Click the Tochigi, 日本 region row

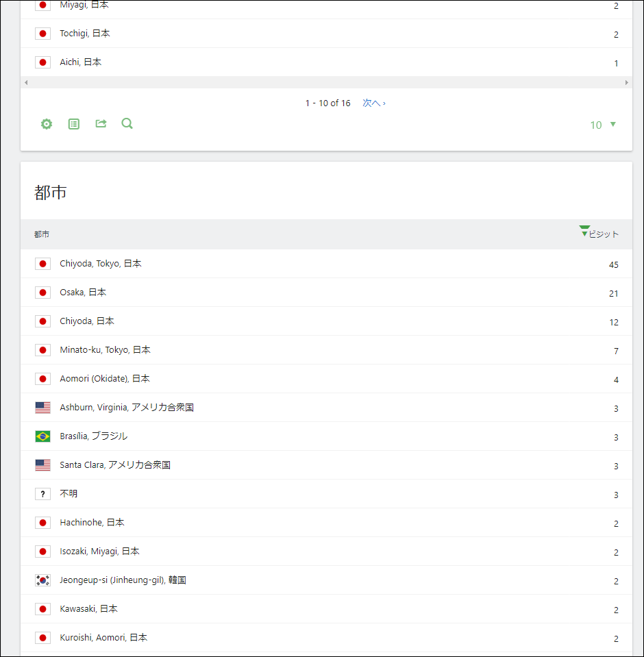84,34
